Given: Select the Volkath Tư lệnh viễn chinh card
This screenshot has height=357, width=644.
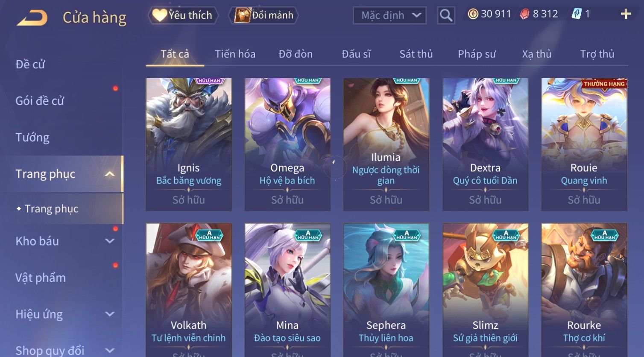Looking at the screenshot, I should 189,290.
